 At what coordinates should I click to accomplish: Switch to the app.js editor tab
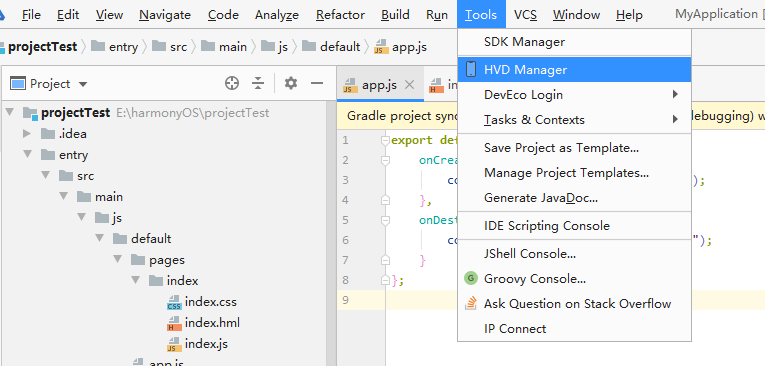click(x=380, y=85)
